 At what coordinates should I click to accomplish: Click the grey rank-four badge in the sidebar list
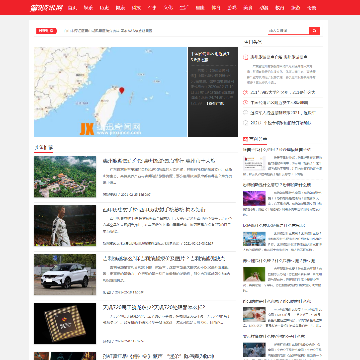pyautogui.click(x=246, y=113)
